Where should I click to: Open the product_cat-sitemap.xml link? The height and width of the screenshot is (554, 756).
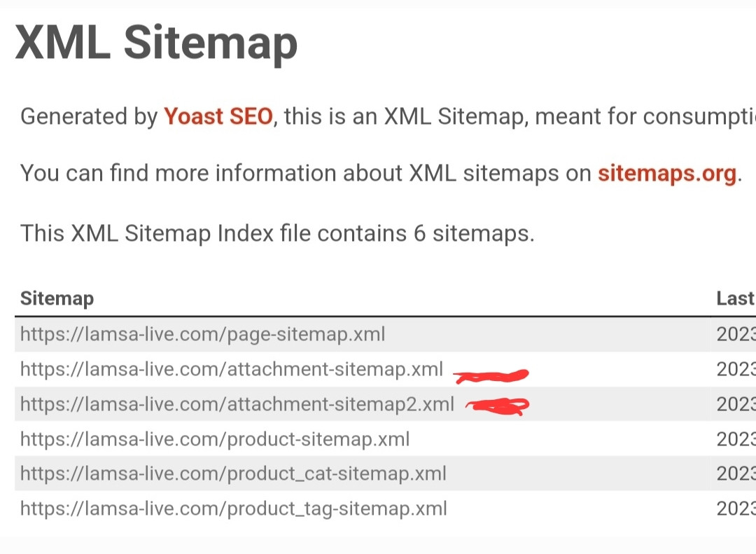[x=233, y=473]
